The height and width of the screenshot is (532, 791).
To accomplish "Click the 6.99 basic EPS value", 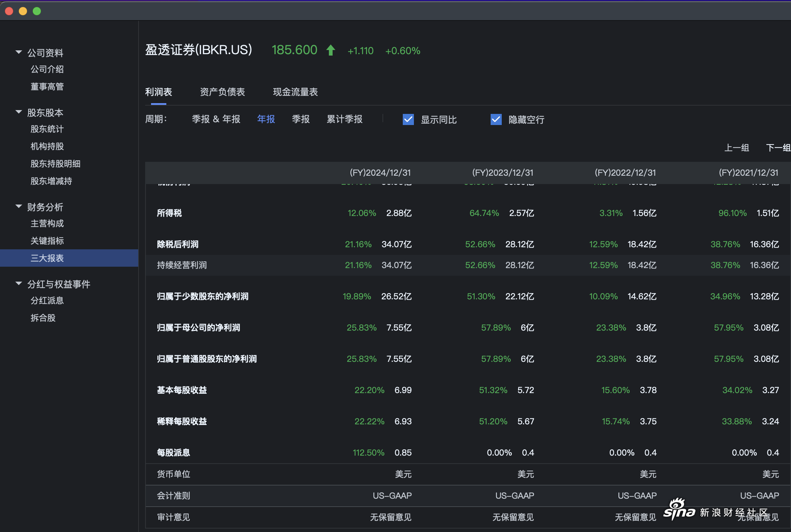I will (x=403, y=390).
